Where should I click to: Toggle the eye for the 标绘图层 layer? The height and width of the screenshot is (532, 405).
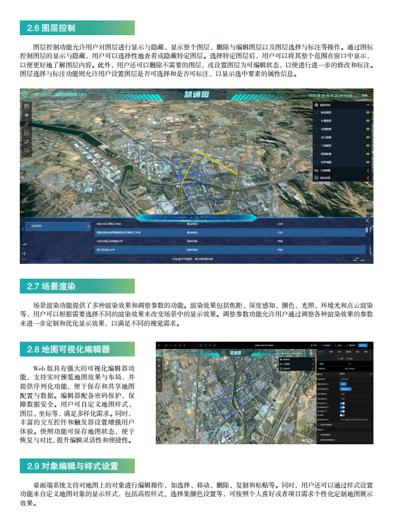[368, 112]
